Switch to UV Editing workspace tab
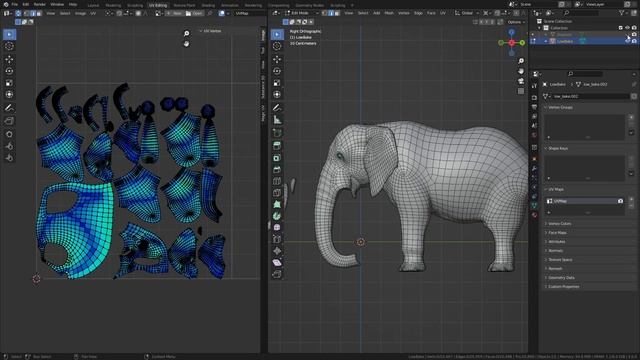 point(158,5)
